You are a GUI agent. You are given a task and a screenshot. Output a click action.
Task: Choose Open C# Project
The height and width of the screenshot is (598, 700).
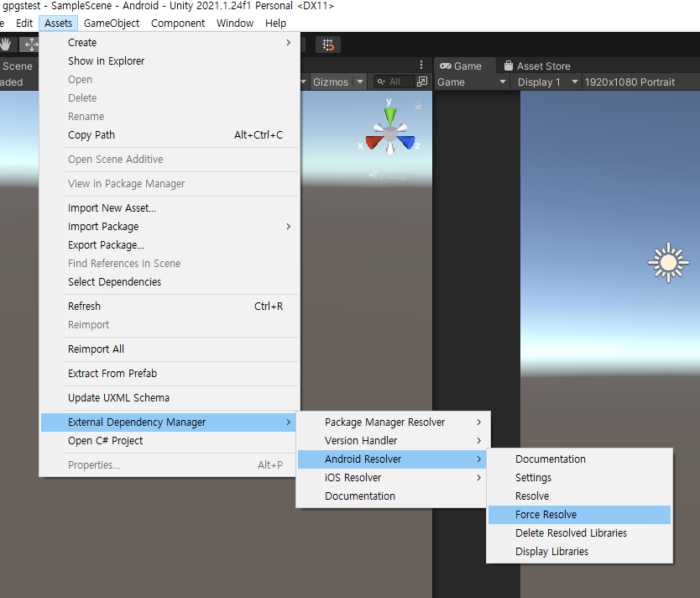point(169,441)
